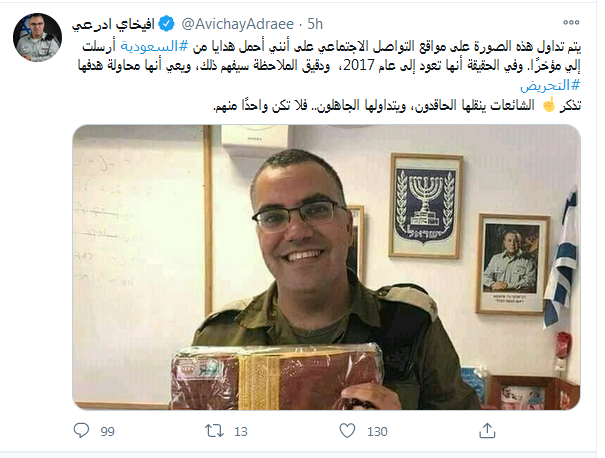The height and width of the screenshot is (458, 605).
Task: Enlarge the attached tweet photo
Action: 326,267
